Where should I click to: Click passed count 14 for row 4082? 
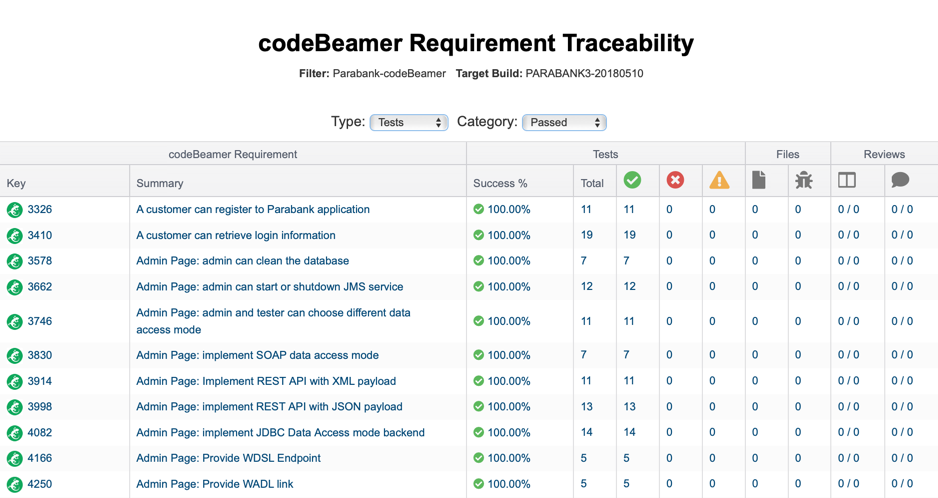629,432
